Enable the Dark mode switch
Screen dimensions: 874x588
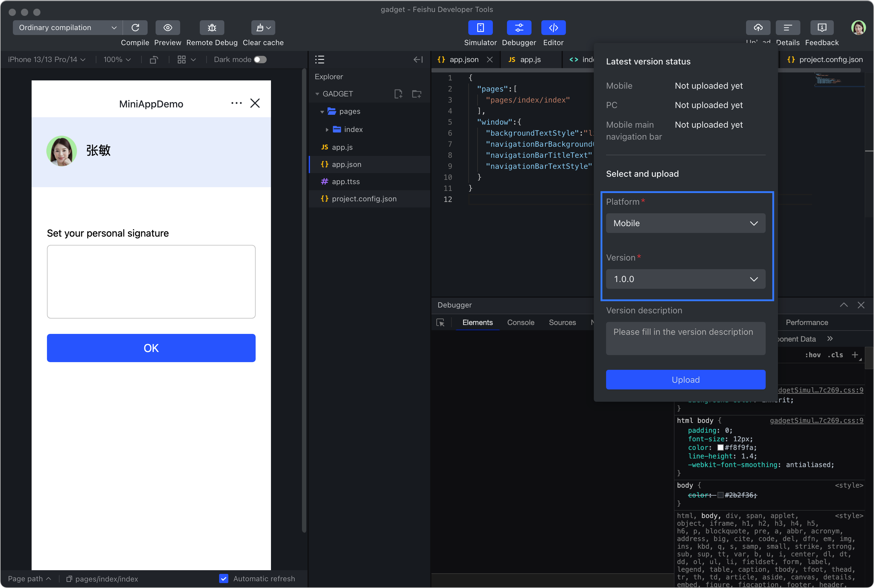[260, 60]
